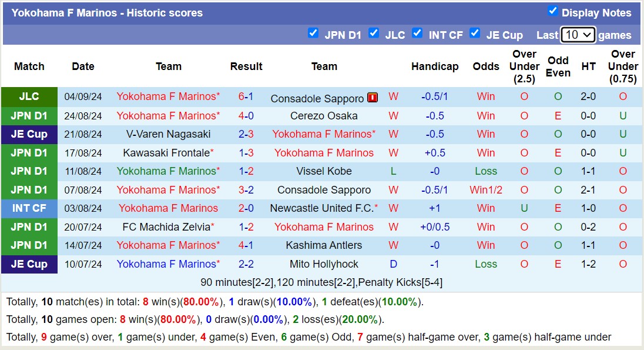Click the Vissel Kobe team link

click(324, 171)
